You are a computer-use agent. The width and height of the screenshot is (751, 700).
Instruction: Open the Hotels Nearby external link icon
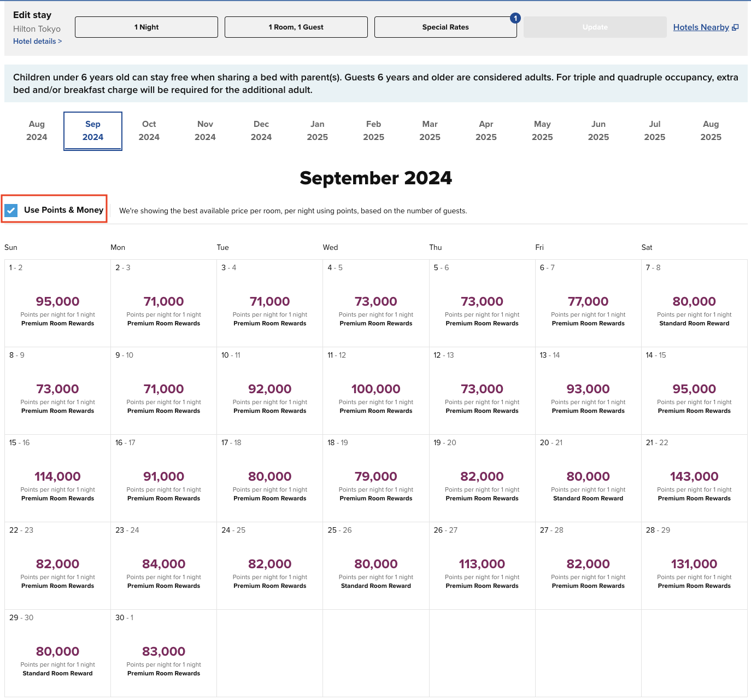click(737, 26)
